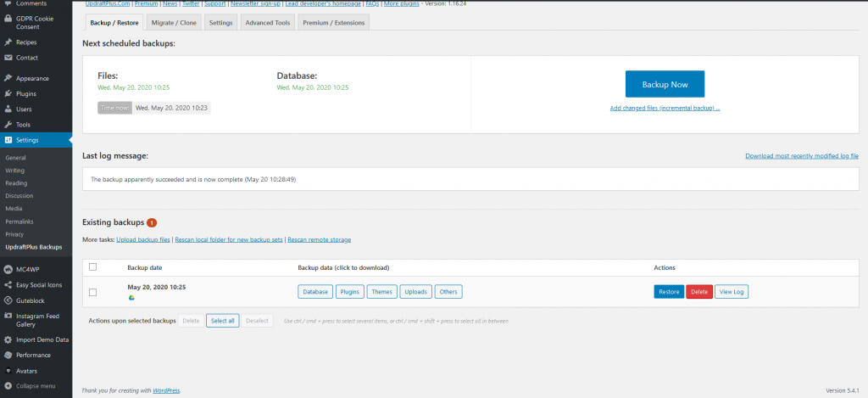
Task: Click the Easy Social Icons share icon
Action: tap(8, 285)
